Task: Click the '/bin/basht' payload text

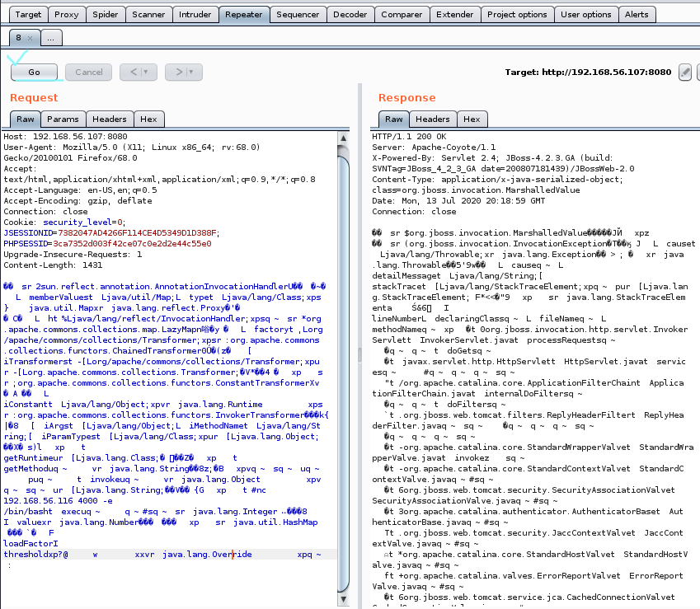Action: click(28, 511)
